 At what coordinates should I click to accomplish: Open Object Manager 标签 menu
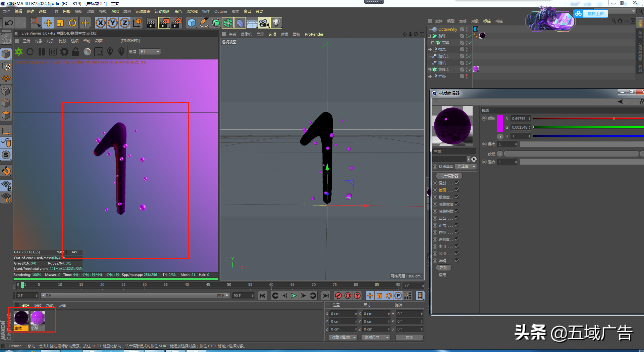pyautogui.click(x=487, y=21)
